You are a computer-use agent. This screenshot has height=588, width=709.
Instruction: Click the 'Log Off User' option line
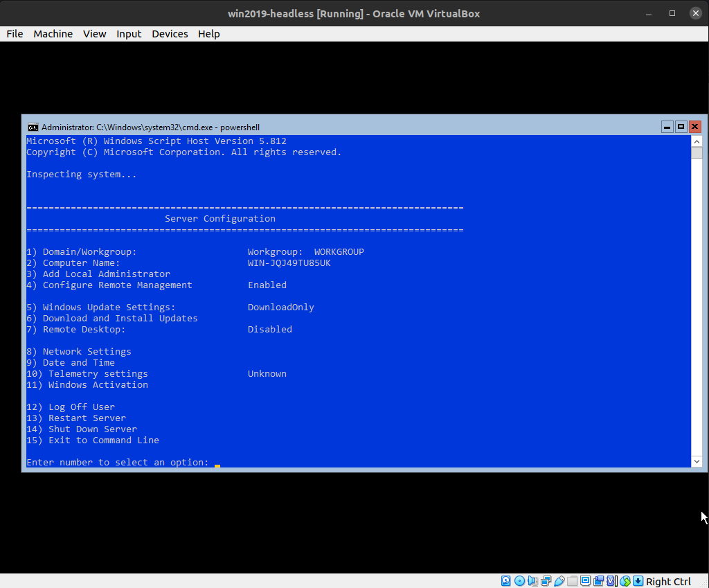tap(71, 407)
